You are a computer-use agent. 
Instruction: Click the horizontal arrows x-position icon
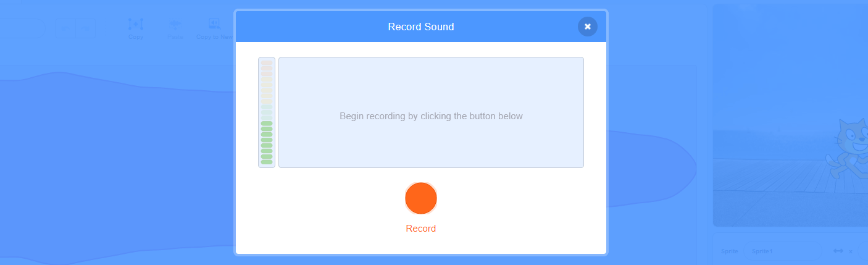[838, 251]
